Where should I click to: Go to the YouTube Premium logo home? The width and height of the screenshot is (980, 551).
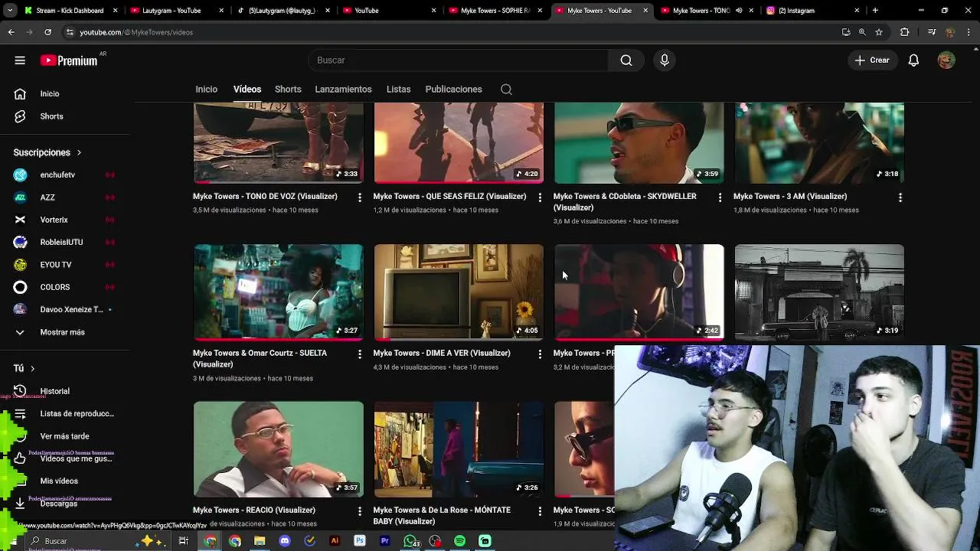coord(69,60)
